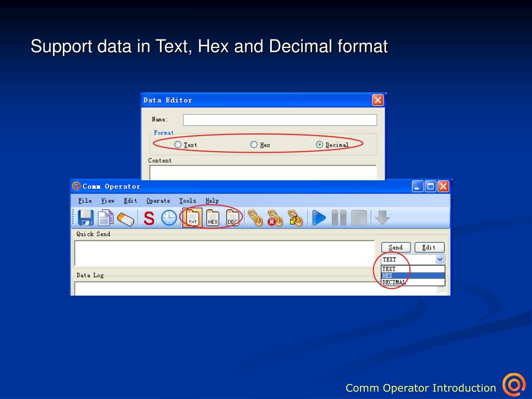
Task: Close the Data Editor dialog
Action: tap(378, 100)
